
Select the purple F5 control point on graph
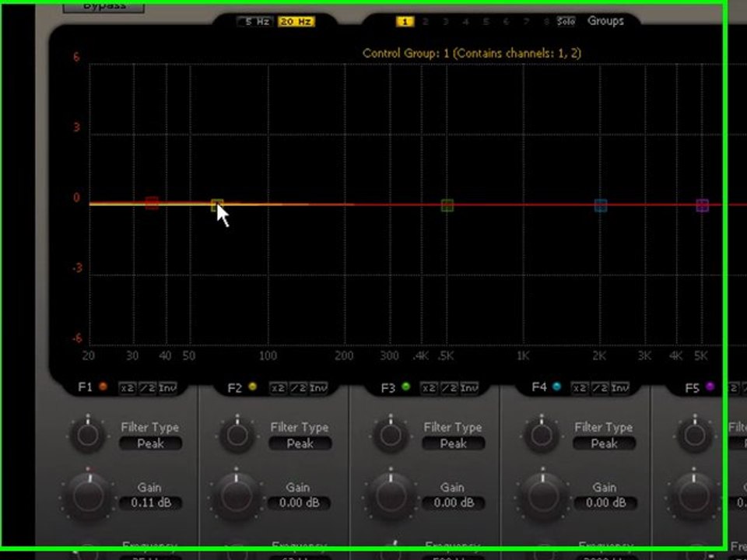702,205
